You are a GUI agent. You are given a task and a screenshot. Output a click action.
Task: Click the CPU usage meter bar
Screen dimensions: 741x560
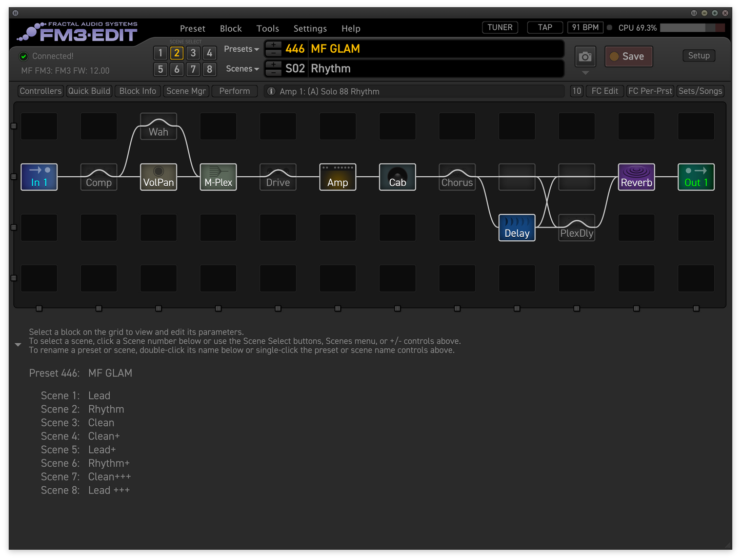[692, 28]
